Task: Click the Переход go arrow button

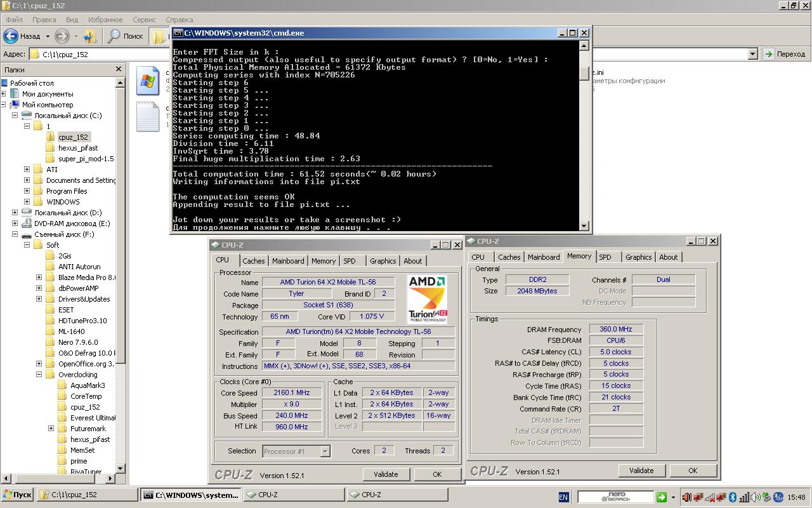Action: (x=785, y=54)
